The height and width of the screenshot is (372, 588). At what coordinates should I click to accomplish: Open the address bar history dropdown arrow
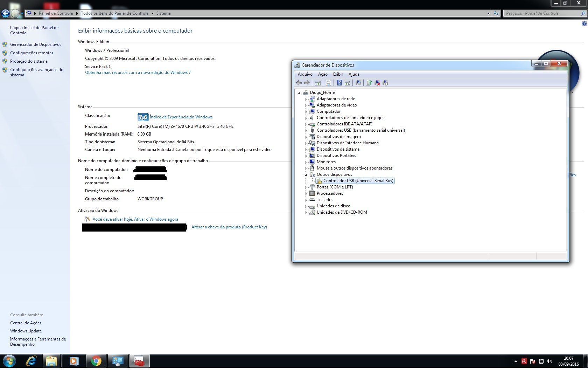488,13
